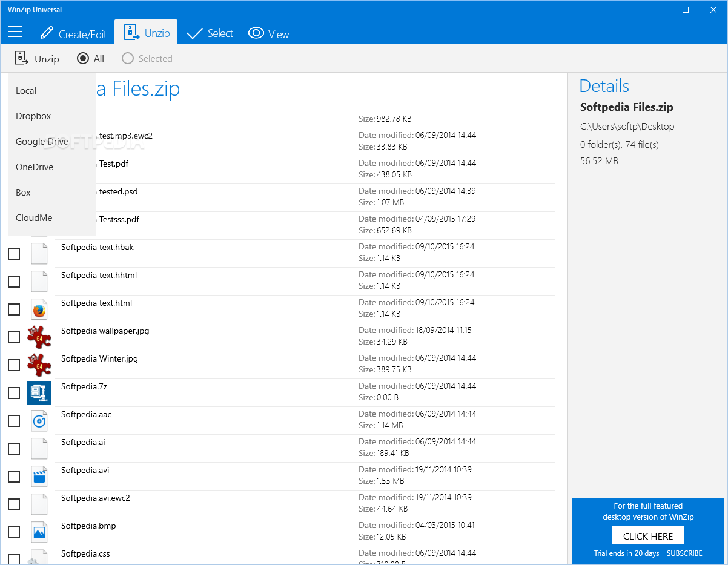The height and width of the screenshot is (565, 728).
Task: Choose Dropbox as unzip destination
Action: (x=52, y=116)
